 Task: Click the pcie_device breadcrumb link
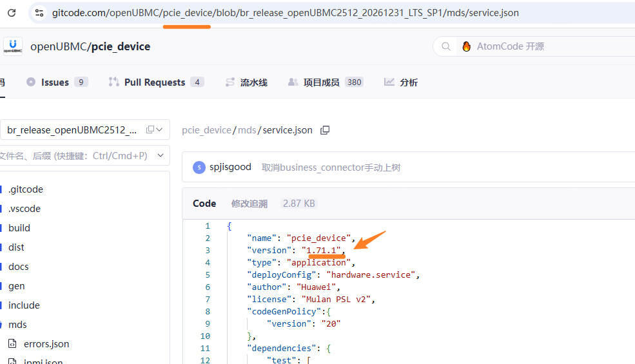tap(206, 130)
